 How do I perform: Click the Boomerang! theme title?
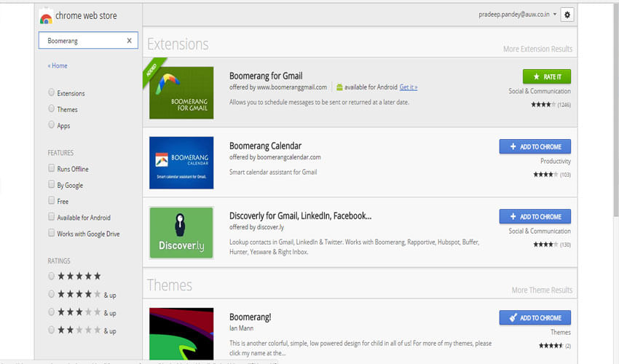click(x=251, y=317)
